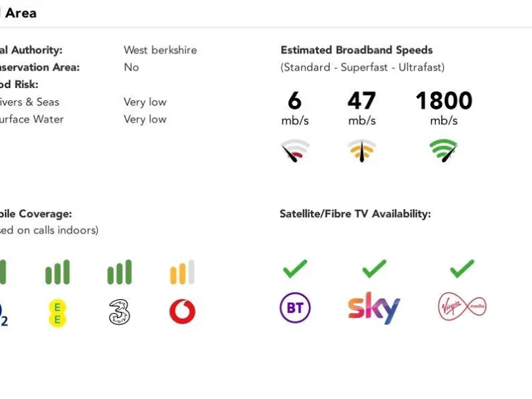Click the green checkmark above Virgin Media
This screenshot has width=532, height=399.
[x=462, y=268]
